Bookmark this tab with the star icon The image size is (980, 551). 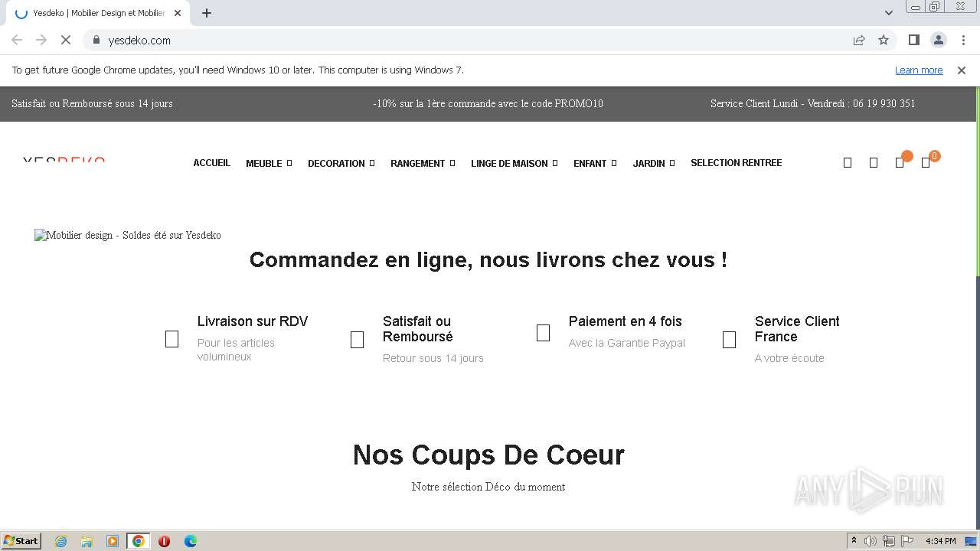click(x=884, y=40)
